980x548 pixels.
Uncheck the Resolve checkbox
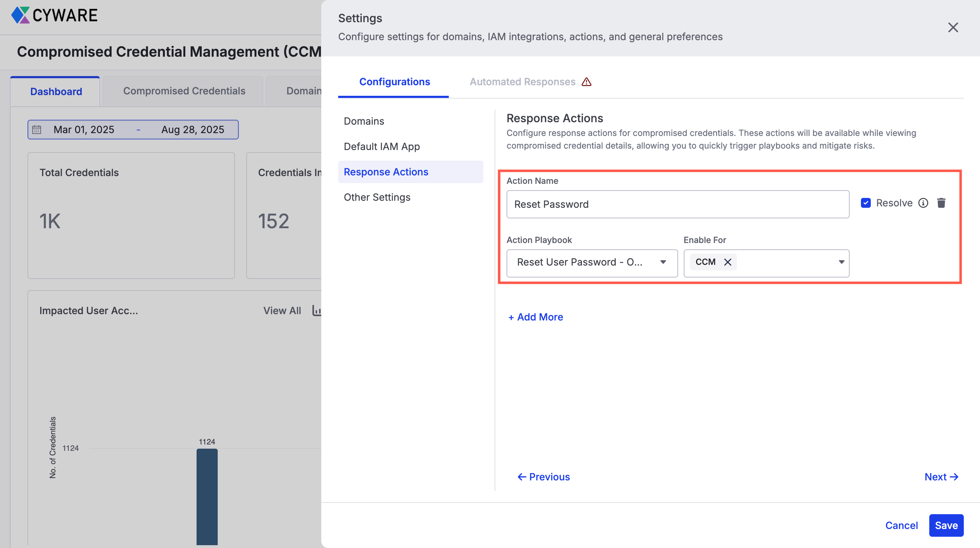[866, 203]
